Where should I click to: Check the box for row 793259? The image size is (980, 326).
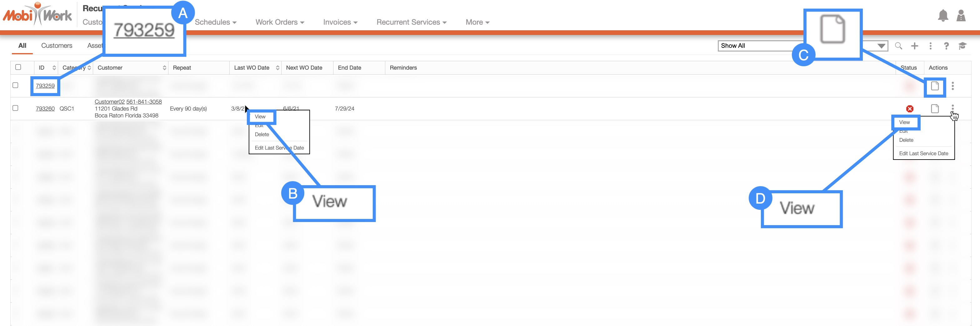tap(16, 85)
